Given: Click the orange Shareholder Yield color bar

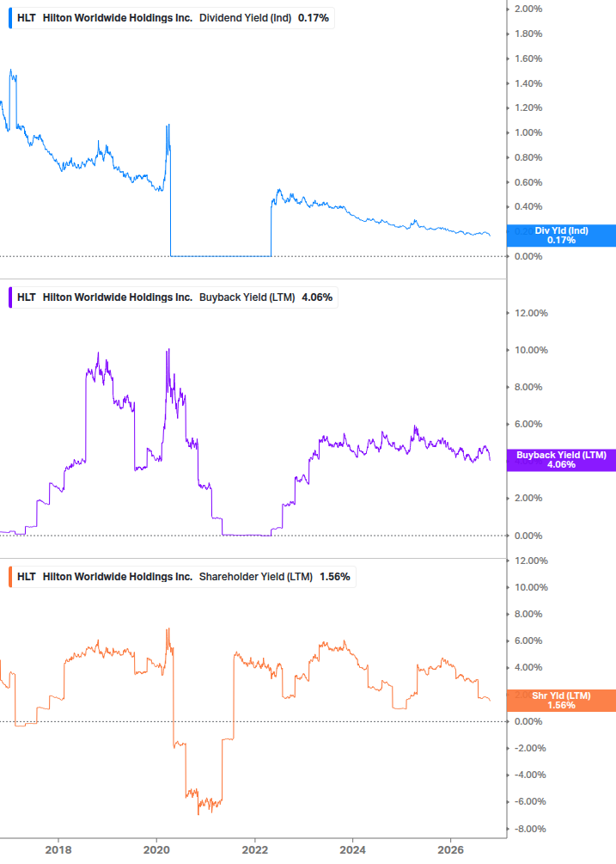Looking at the screenshot, I should [x=10, y=577].
